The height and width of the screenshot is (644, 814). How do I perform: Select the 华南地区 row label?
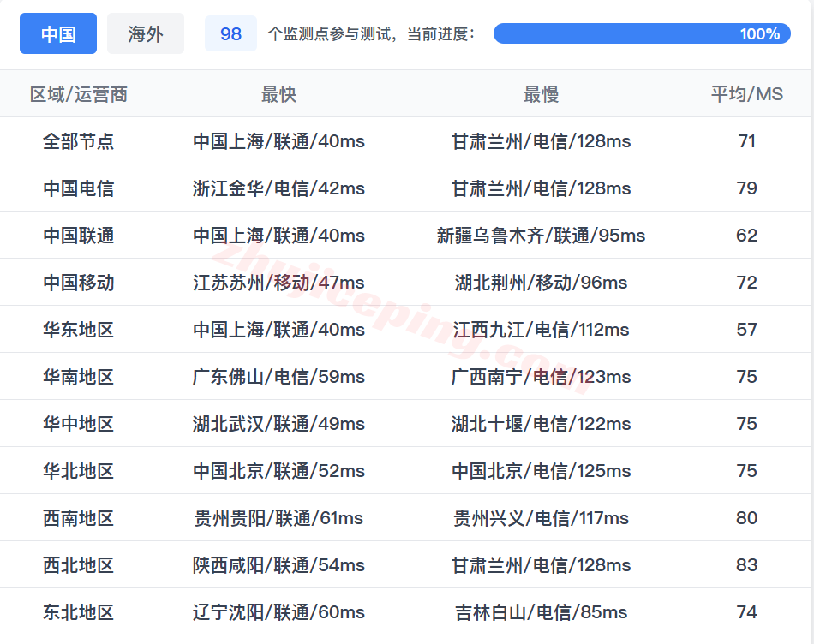tap(78, 377)
